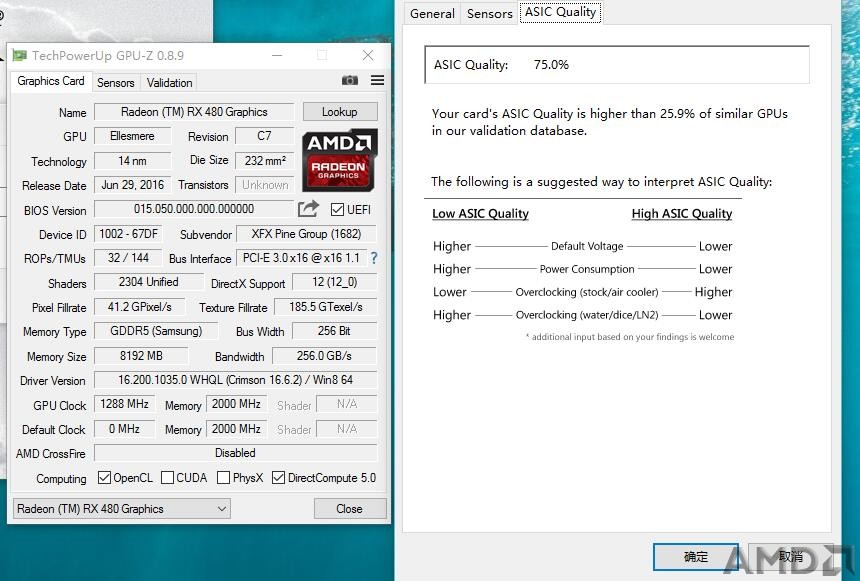Click the GPU Clock field 1288 MHz
The width and height of the screenshot is (860, 581).
pos(125,404)
